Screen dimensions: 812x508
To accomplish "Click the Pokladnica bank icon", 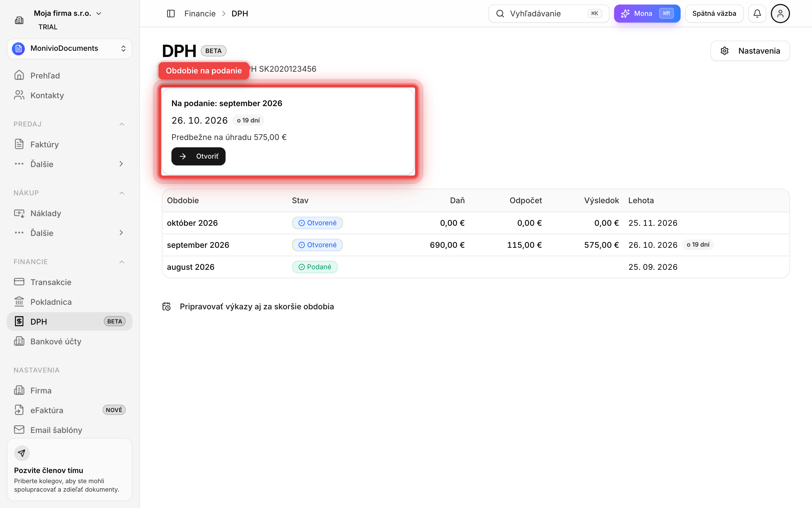I will (x=19, y=302).
